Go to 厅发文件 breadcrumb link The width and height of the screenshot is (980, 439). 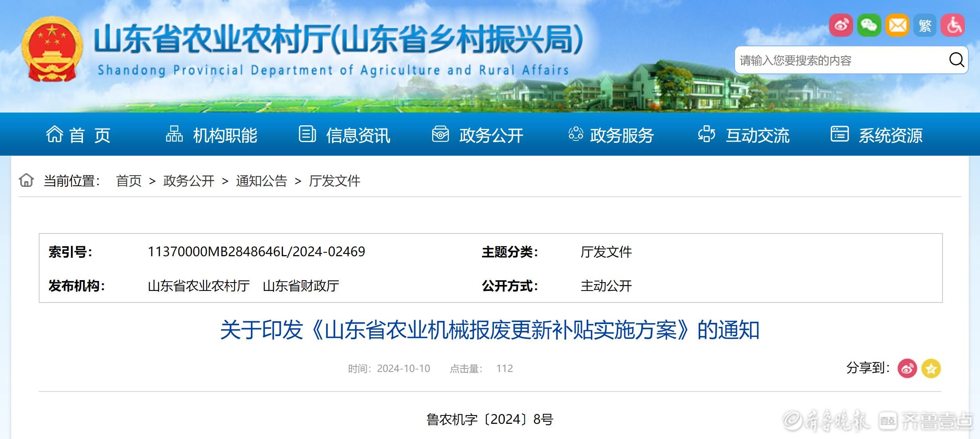334,181
